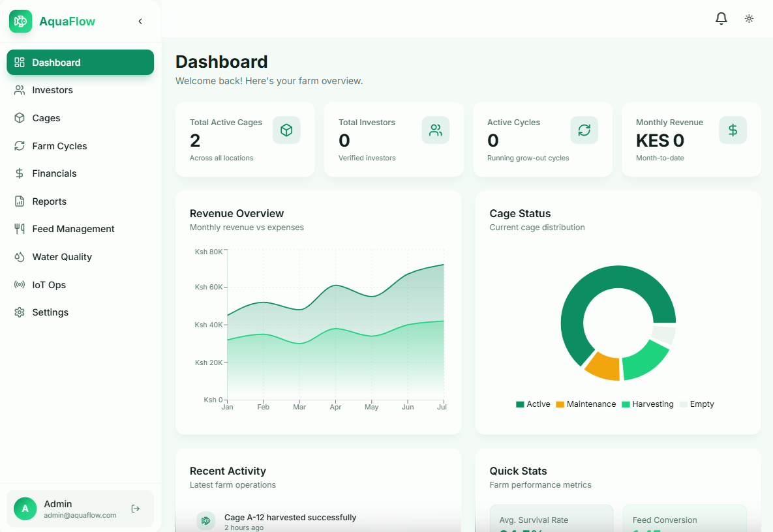The height and width of the screenshot is (532, 773).
Task: Navigate to Farm Cycles
Action: tap(80, 146)
